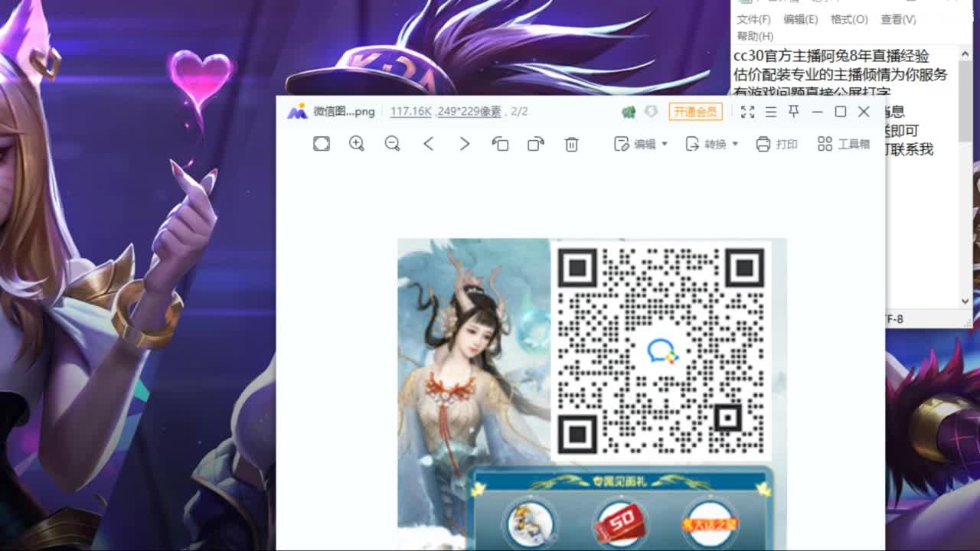Pin the image viewer window on top
The height and width of the screenshot is (551, 980).
pos(794,112)
